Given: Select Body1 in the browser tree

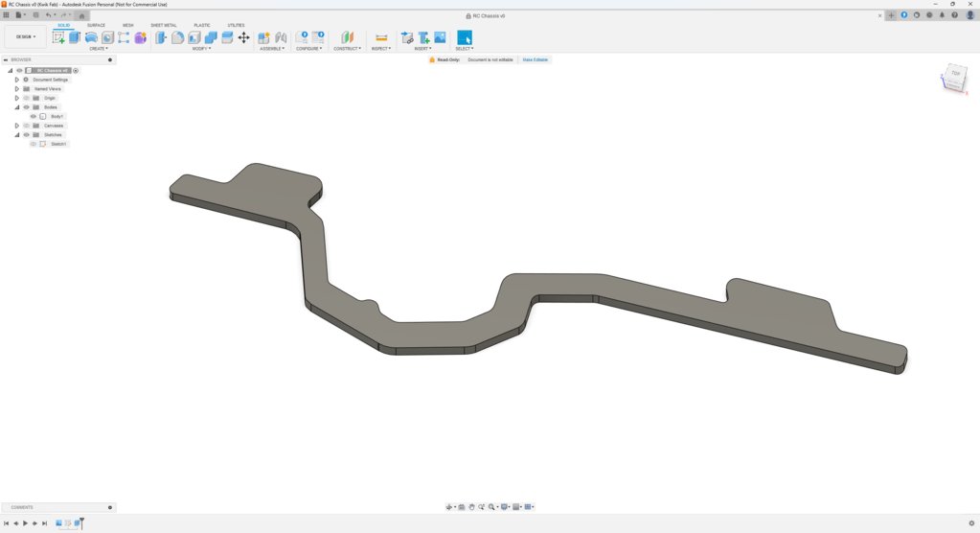Looking at the screenshot, I should point(57,116).
